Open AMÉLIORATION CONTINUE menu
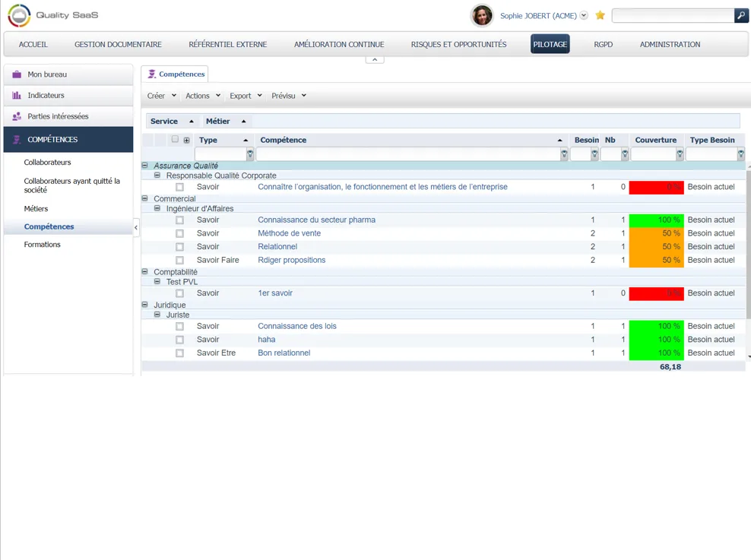The image size is (751, 560). [339, 45]
